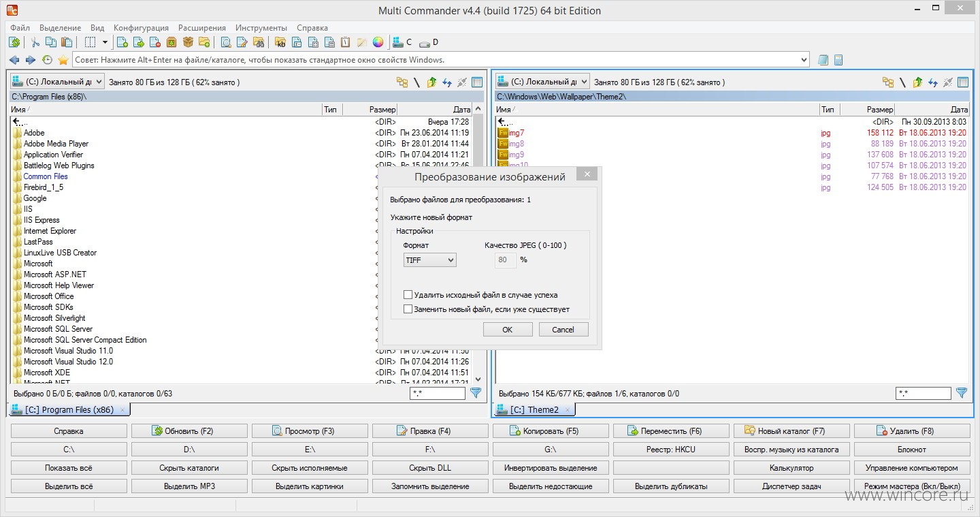Select the Microsoft Silverlight folder
Viewport: 980px width, 517px height.
pyautogui.click(x=54, y=318)
